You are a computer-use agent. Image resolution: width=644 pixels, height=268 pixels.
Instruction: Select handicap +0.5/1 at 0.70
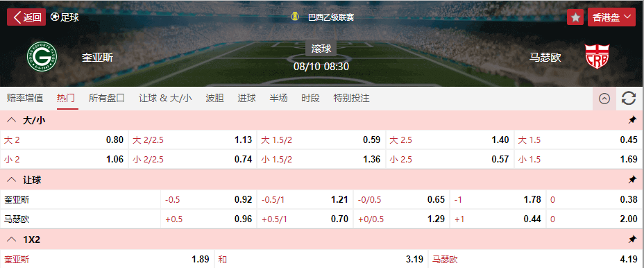[305, 219]
